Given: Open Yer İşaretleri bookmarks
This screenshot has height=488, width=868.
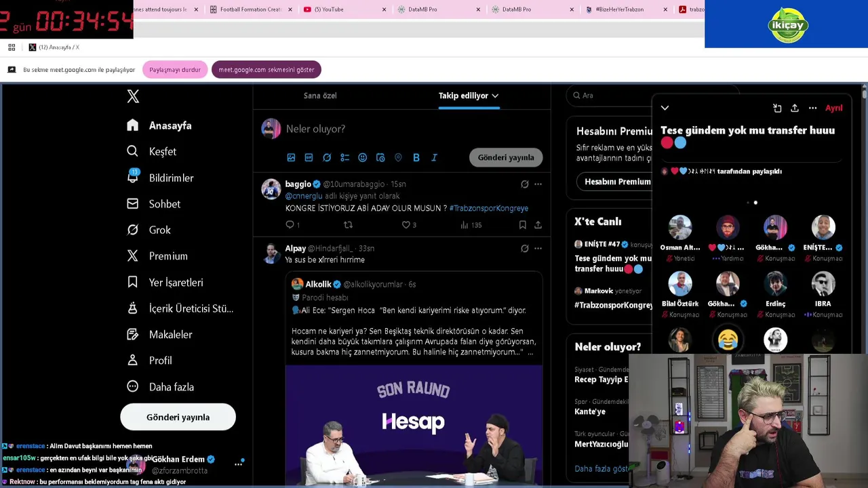Looking at the screenshot, I should 165,282.
